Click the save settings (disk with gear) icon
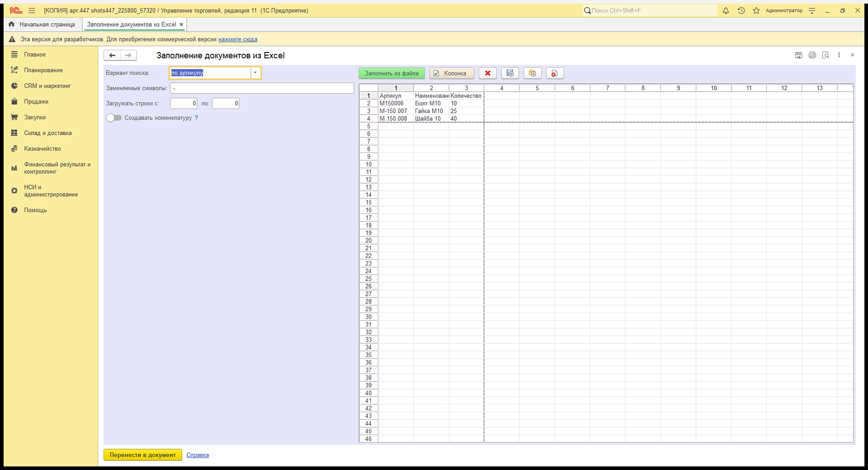The image size is (868, 470). coord(510,73)
